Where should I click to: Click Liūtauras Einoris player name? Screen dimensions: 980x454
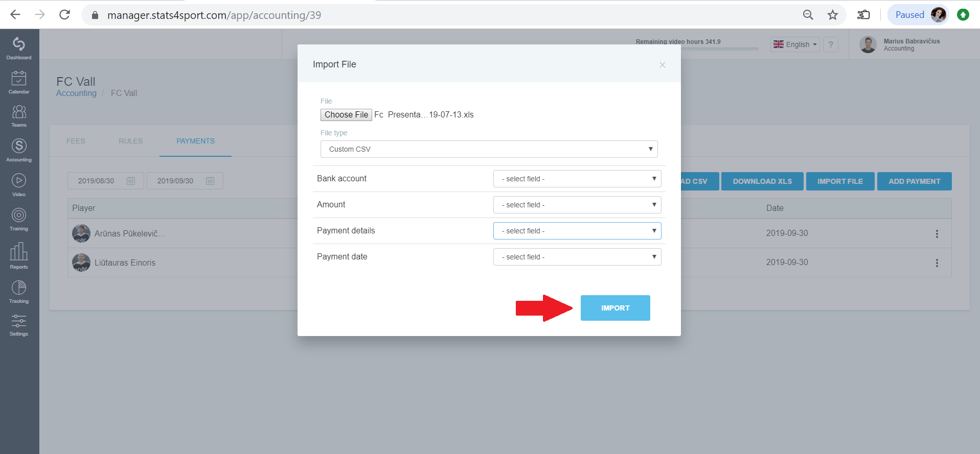coord(125,262)
